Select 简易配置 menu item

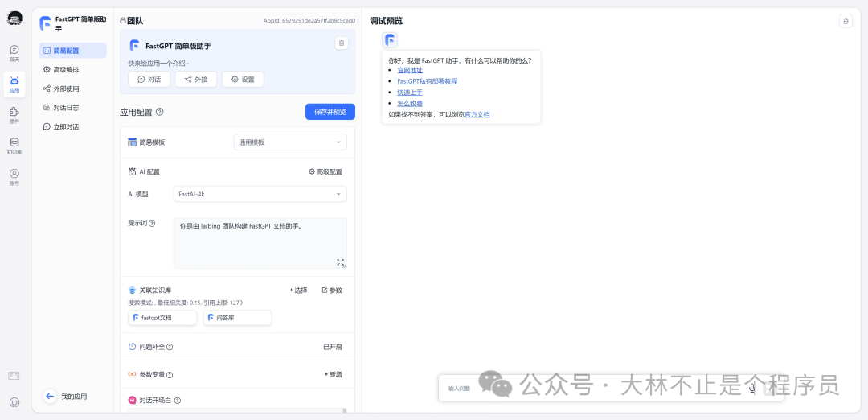[72, 51]
